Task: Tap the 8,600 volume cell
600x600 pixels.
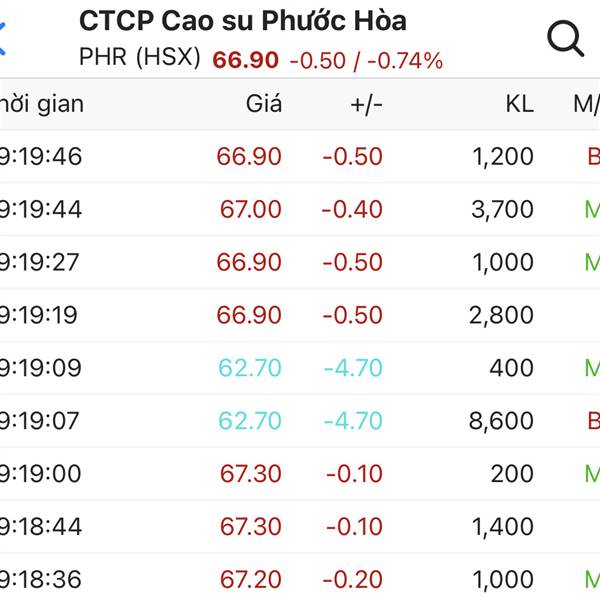Action: point(501,421)
